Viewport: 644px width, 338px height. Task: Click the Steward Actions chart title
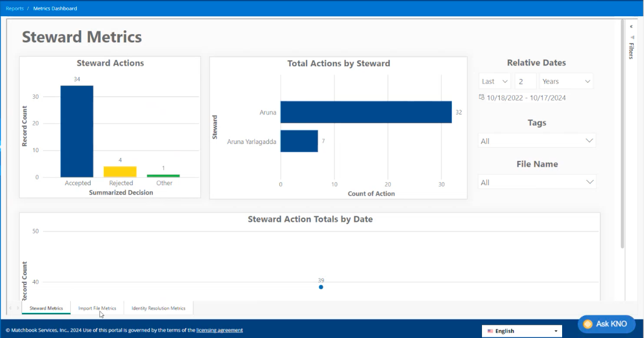(x=110, y=63)
